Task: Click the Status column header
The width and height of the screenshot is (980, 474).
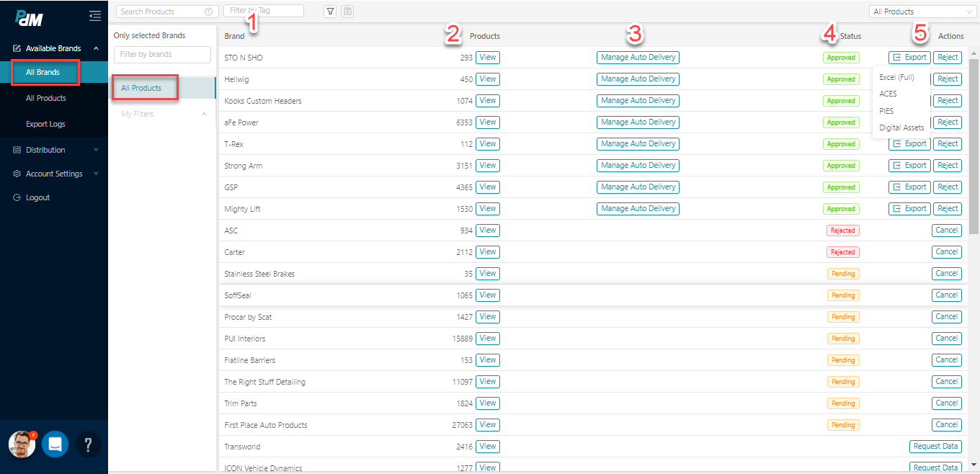Action: 850,36
